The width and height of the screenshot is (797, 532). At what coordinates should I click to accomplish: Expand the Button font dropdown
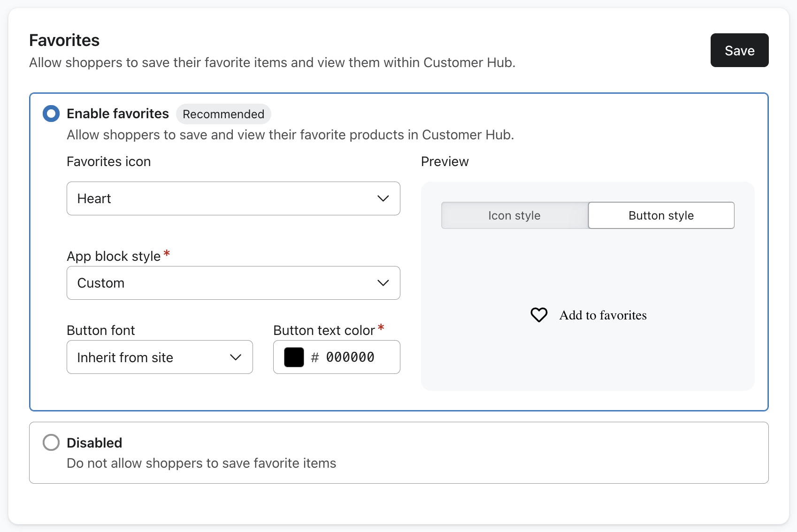coord(160,357)
